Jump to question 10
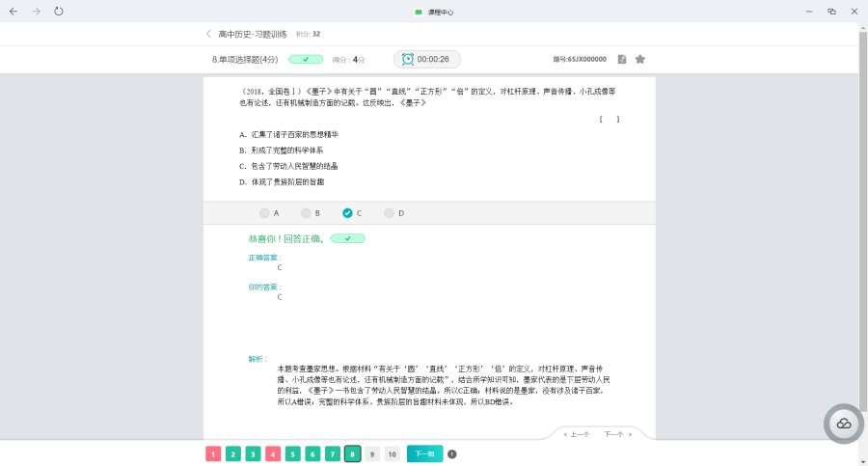Viewport: 868px width, 466px height. pyautogui.click(x=392, y=453)
